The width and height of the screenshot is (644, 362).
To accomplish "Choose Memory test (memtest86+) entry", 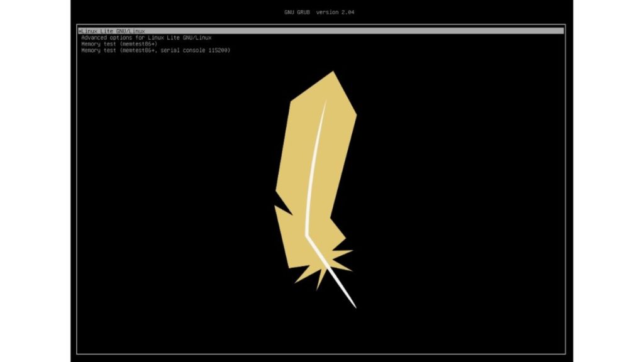I will 119,44.
